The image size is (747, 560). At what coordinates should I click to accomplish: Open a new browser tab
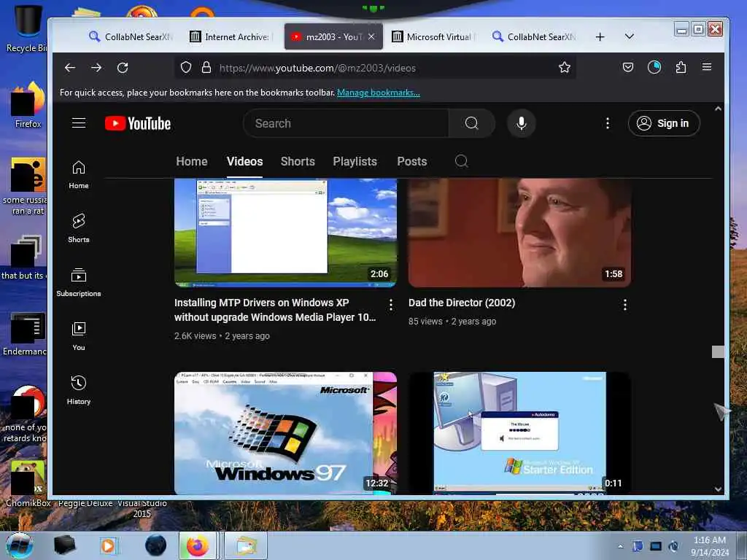pos(600,36)
